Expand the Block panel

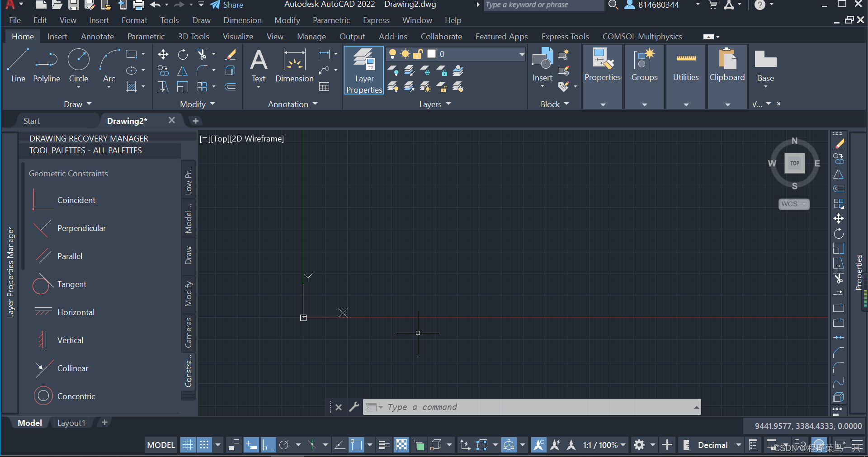555,104
